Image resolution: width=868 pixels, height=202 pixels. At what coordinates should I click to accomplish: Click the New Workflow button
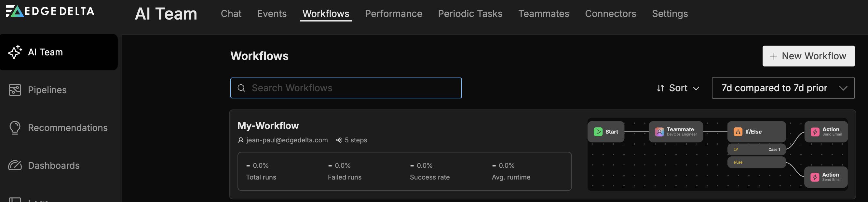(x=808, y=56)
